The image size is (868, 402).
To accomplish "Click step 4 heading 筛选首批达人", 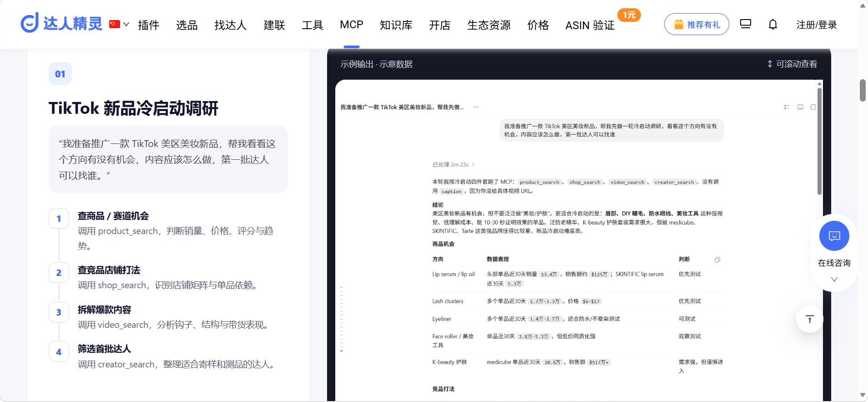I will [x=104, y=349].
